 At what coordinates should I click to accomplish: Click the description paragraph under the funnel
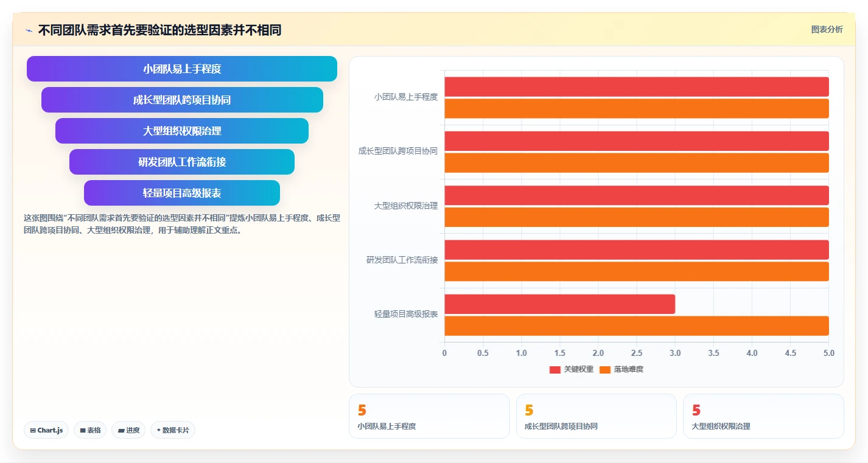pos(182,224)
